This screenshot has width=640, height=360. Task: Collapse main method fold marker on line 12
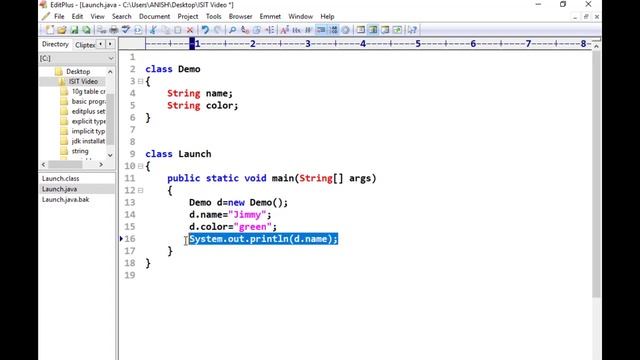coord(140,190)
